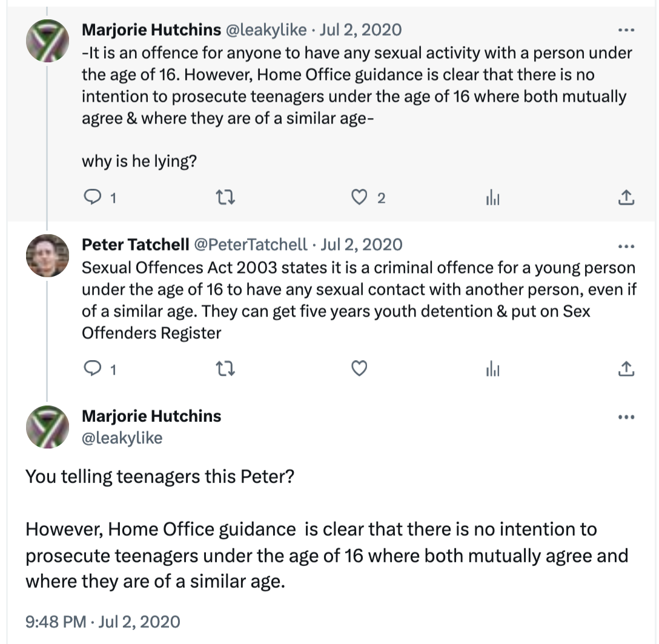659x644 pixels.
Task: Open more options on the main tweet
Action: 626,417
